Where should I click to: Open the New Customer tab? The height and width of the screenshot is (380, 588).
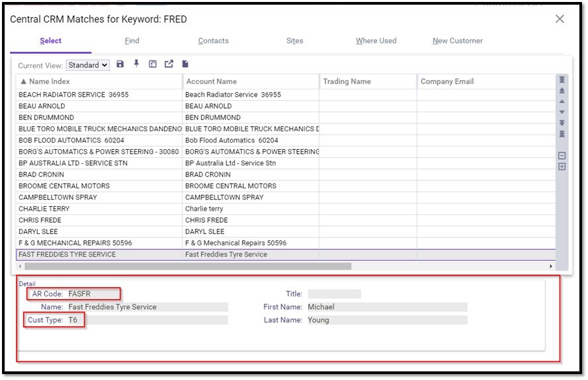click(x=457, y=40)
